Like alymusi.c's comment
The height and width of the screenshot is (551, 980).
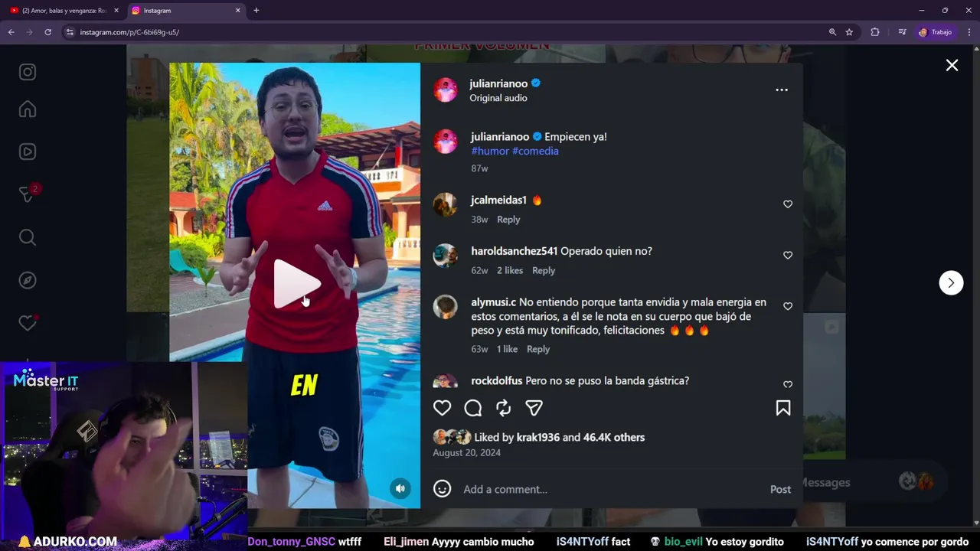(x=788, y=306)
